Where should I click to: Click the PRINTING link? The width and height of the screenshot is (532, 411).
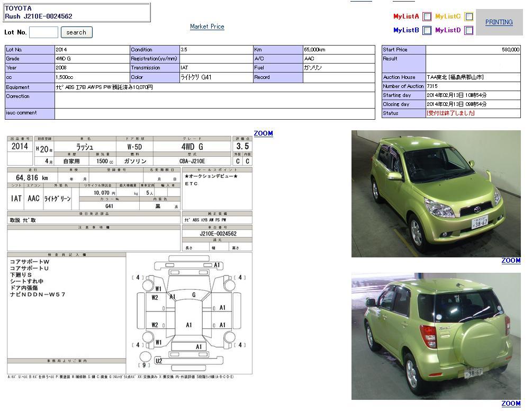pyautogui.click(x=499, y=22)
